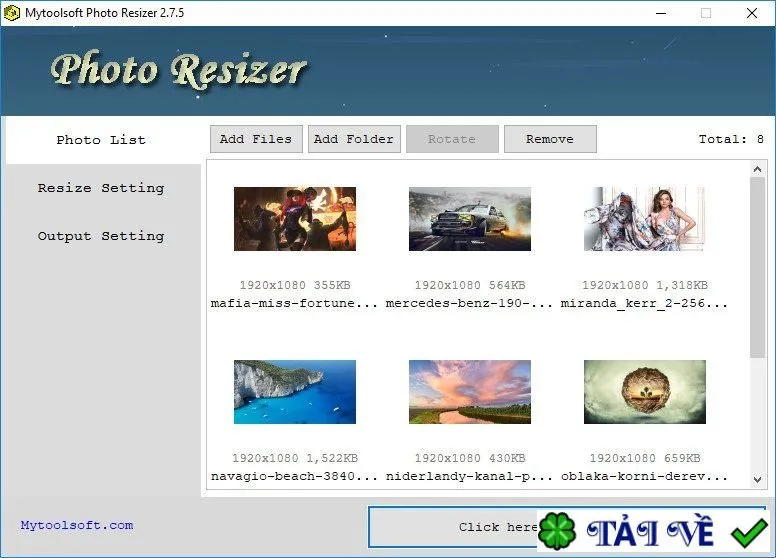This screenshot has height=558, width=776.
Task: Select the niderlandy-kanal sunset thumbnail
Action: pyautogui.click(x=470, y=392)
